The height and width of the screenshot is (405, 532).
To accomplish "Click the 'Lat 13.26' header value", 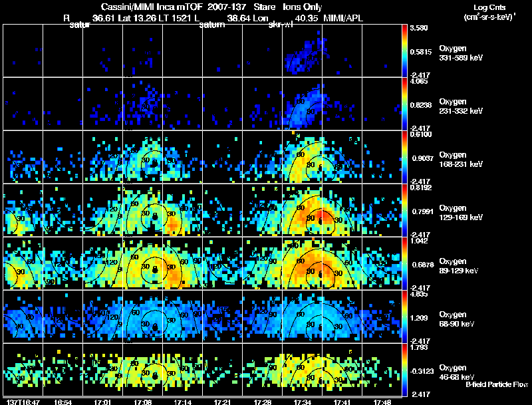I will point(137,18).
